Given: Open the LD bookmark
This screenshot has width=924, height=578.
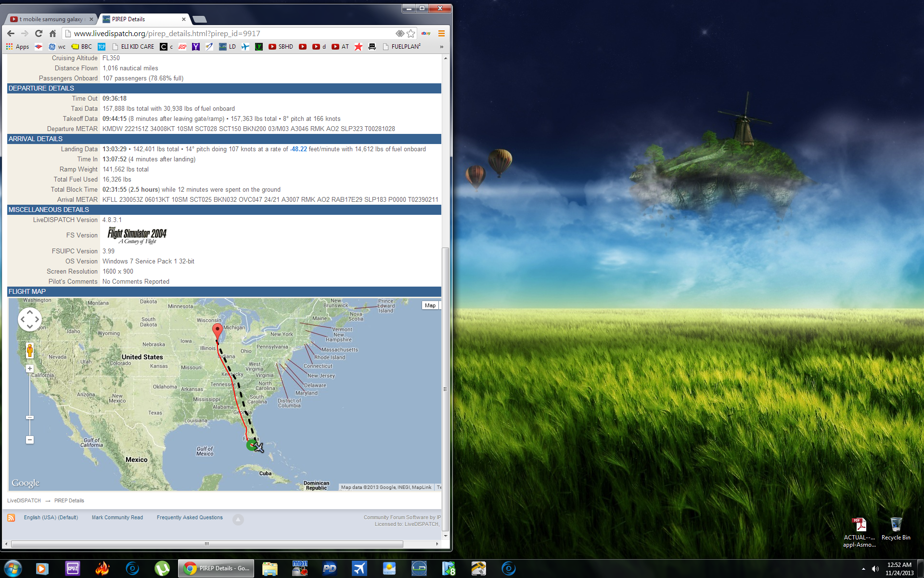Looking at the screenshot, I should point(228,47).
